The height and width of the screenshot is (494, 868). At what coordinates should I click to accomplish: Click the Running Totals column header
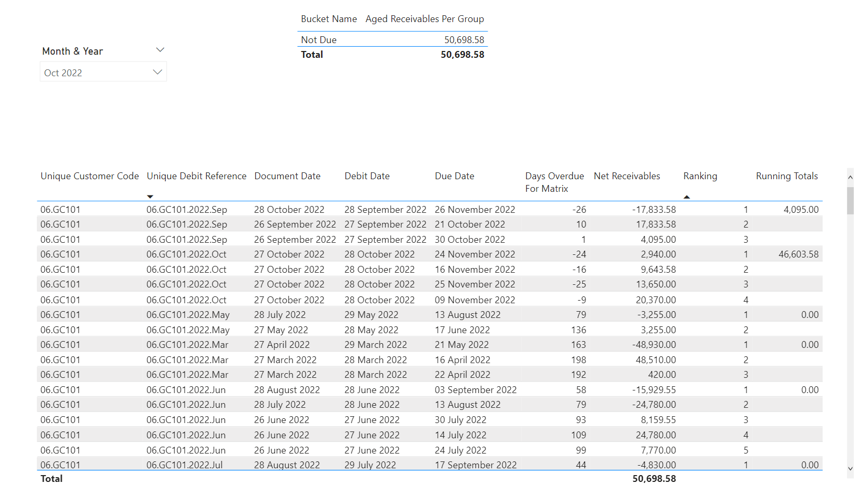pos(786,176)
